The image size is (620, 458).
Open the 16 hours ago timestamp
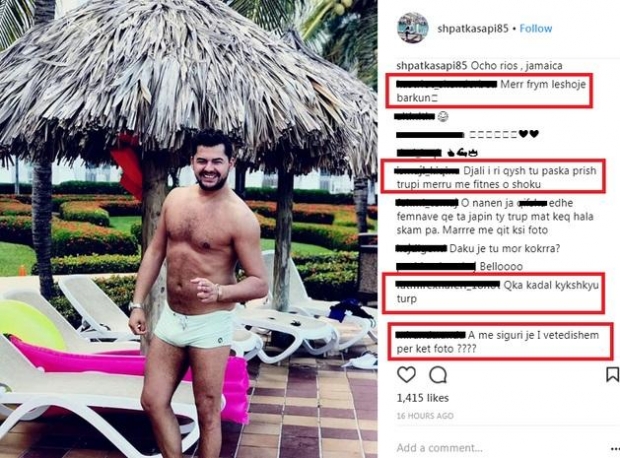point(425,416)
